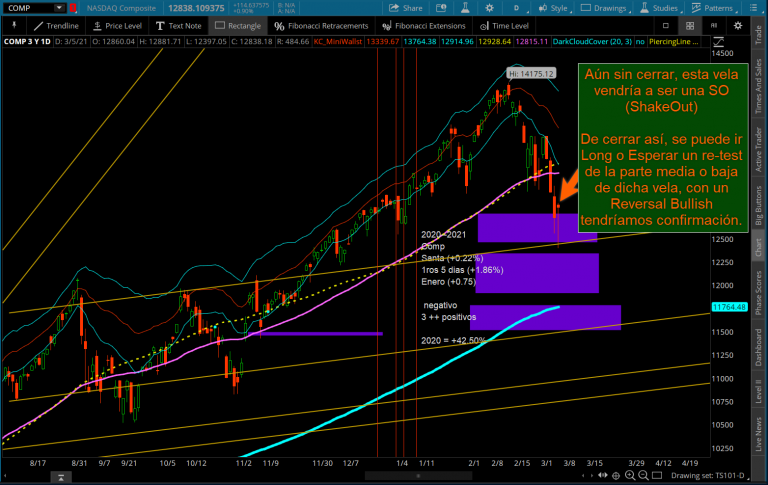Click the PiercingLine study label

coord(673,42)
